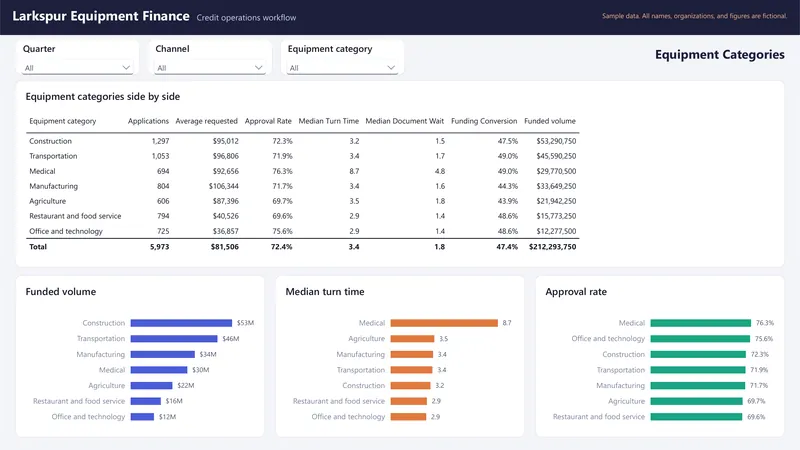Viewport: 800px width, 450px height.
Task: Click Office and technology funded volume bar
Action: click(x=142, y=417)
